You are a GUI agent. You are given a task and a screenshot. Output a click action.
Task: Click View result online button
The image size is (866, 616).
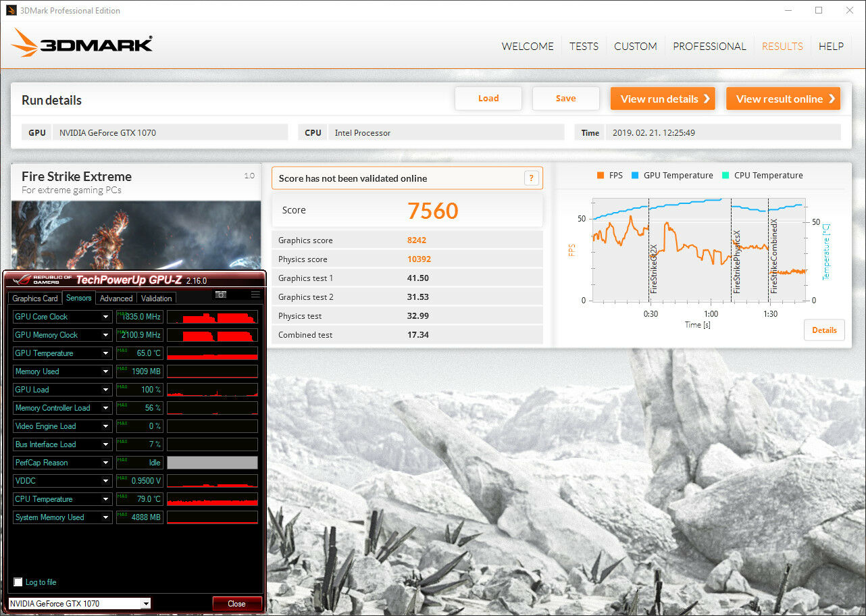tap(784, 99)
